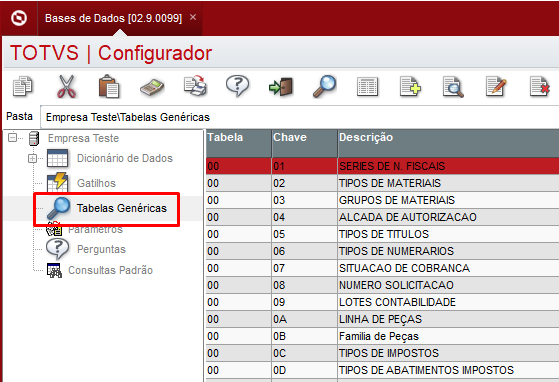The width and height of the screenshot is (559, 382).
Task: Click the TOTVS logo icon at top left
Action: tap(19, 18)
